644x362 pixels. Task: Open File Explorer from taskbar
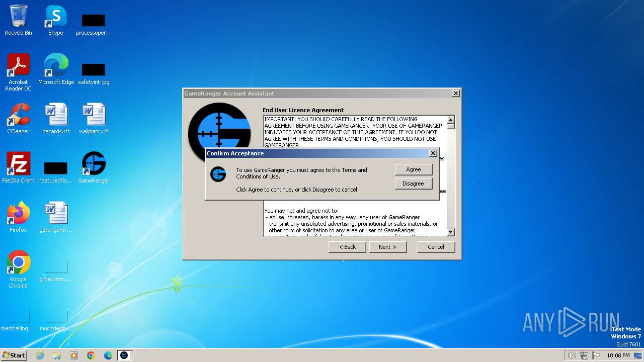point(57,355)
